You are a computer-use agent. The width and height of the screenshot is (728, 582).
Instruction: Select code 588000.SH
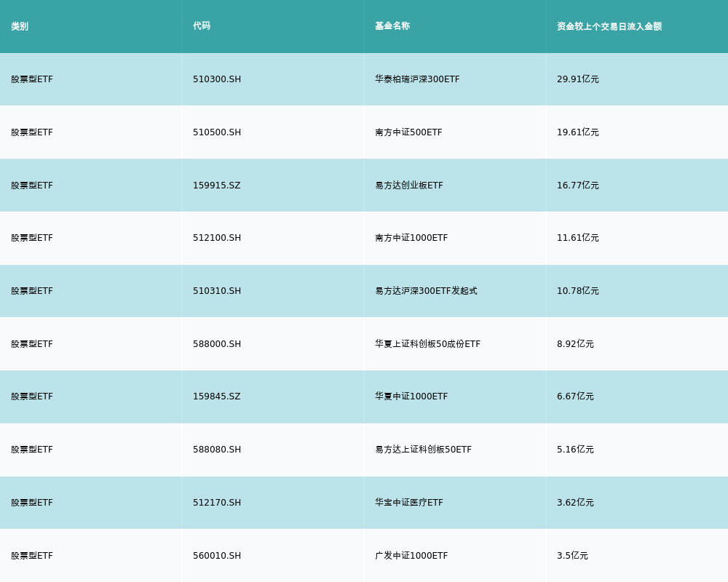pos(217,344)
